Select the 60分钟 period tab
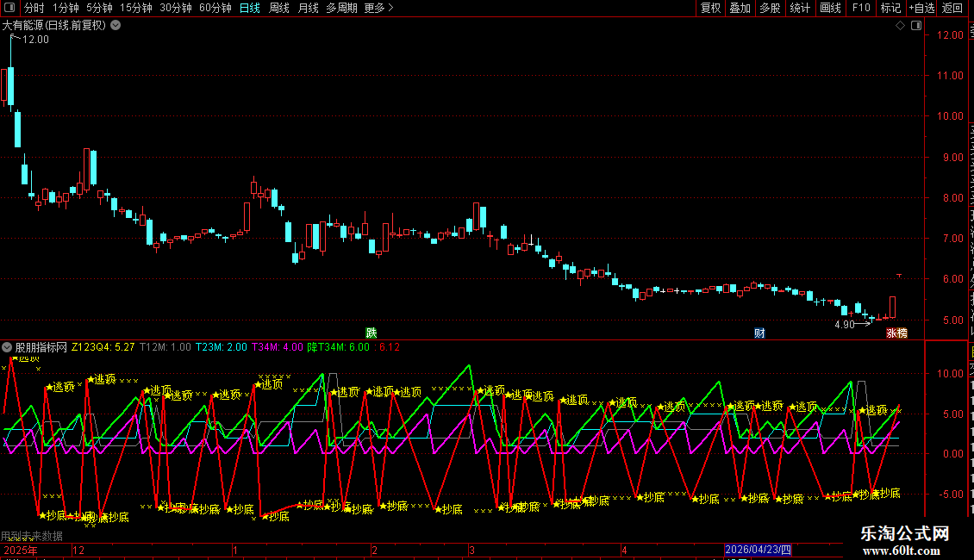This screenshot has width=974, height=560. [215, 8]
